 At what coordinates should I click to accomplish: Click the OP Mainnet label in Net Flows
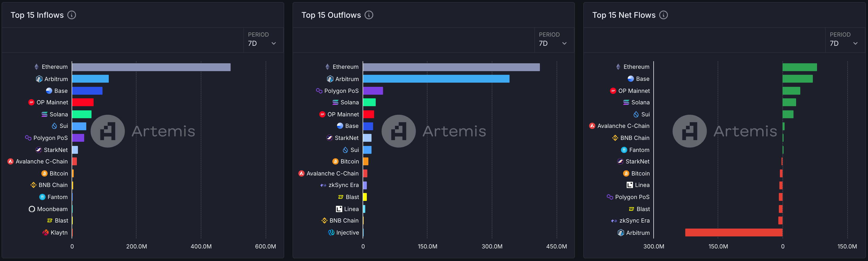pyautogui.click(x=634, y=91)
